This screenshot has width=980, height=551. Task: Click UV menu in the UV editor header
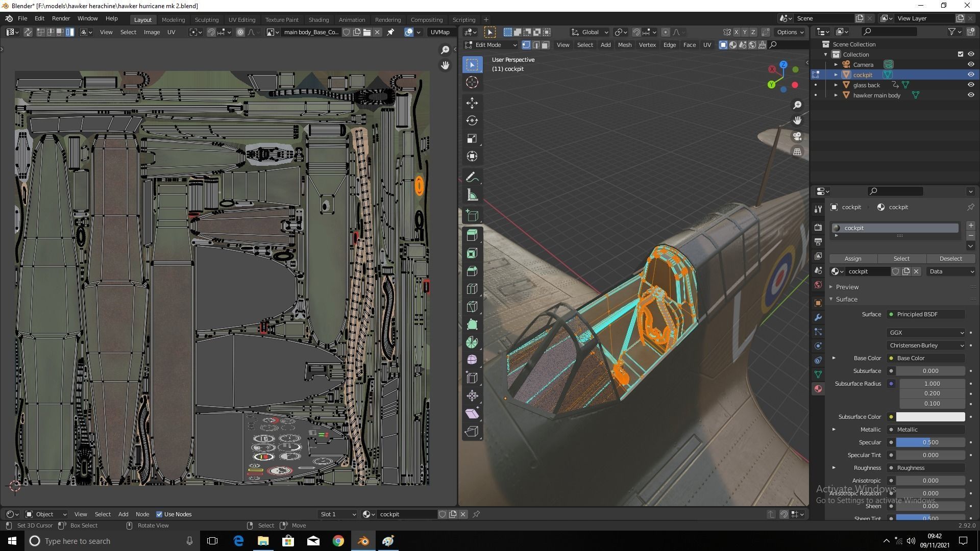click(x=171, y=32)
